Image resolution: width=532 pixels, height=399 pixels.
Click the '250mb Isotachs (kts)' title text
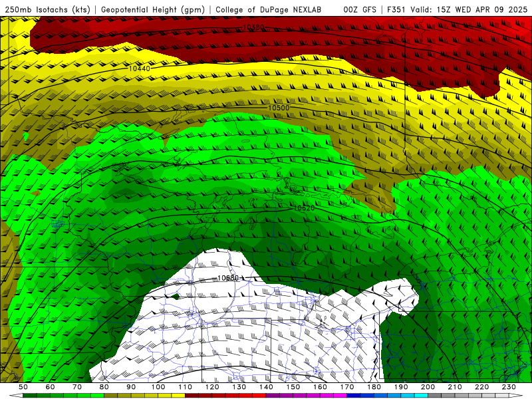pyautogui.click(x=47, y=9)
